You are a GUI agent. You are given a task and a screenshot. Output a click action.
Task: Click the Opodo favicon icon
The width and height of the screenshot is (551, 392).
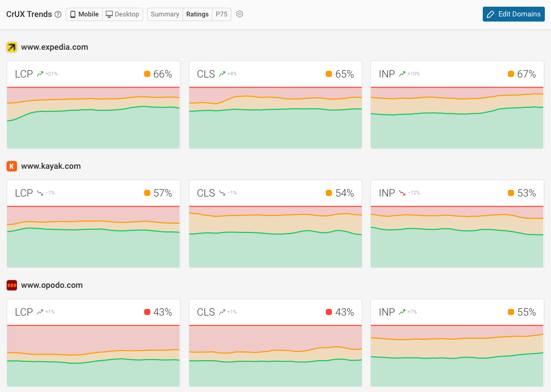click(x=11, y=285)
